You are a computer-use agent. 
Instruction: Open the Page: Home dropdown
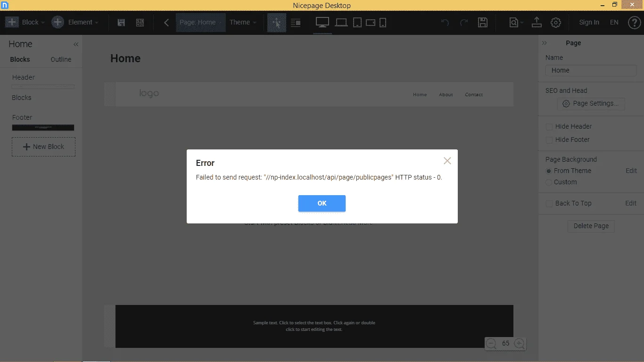click(x=200, y=22)
